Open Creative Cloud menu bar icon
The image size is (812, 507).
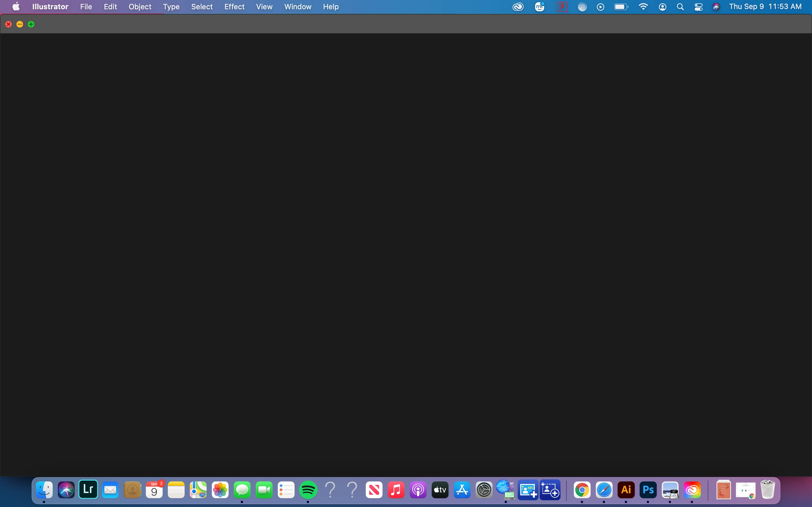518,7
